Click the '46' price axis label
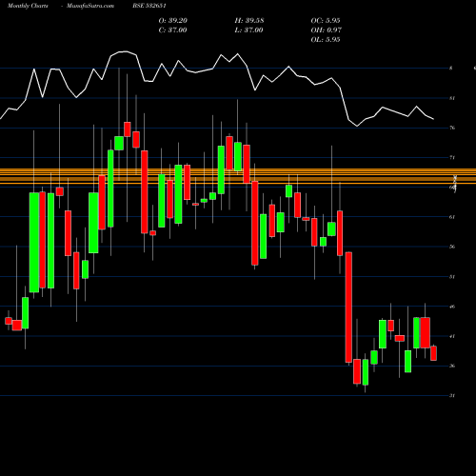 [452, 307]
